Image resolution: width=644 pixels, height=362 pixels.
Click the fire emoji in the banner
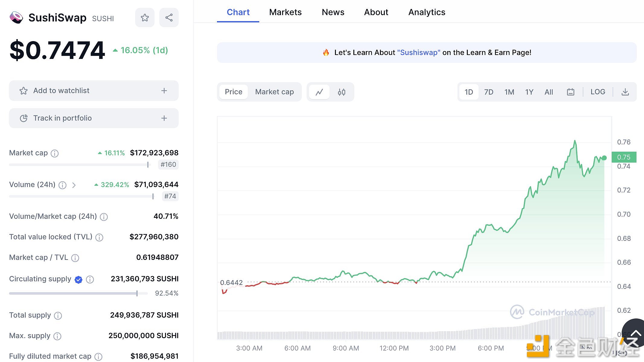pyautogui.click(x=326, y=52)
